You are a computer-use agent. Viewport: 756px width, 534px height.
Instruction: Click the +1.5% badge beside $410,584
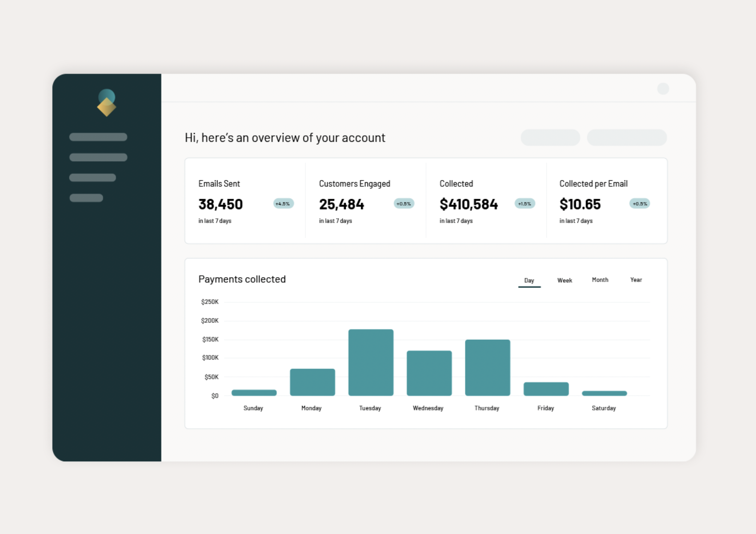tap(525, 204)
